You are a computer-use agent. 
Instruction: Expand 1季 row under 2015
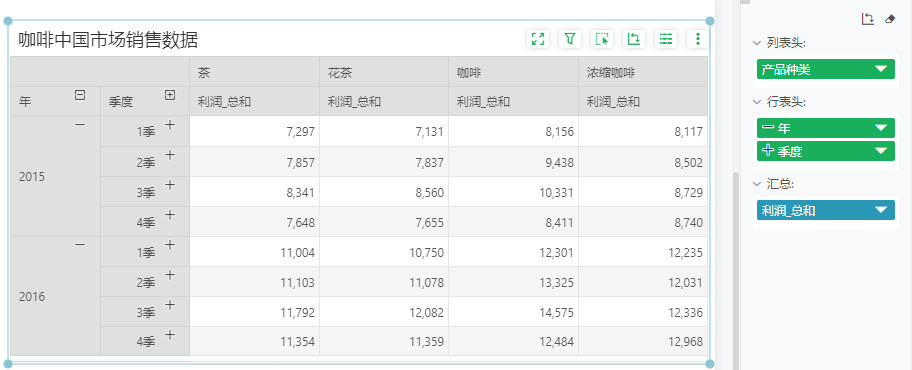(x=170, y=124)
